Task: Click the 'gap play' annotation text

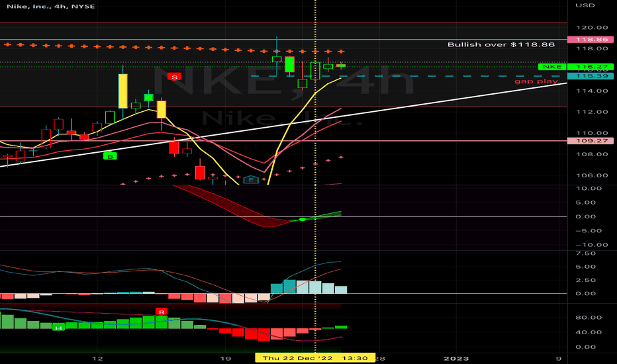Action: coord(536,81)
